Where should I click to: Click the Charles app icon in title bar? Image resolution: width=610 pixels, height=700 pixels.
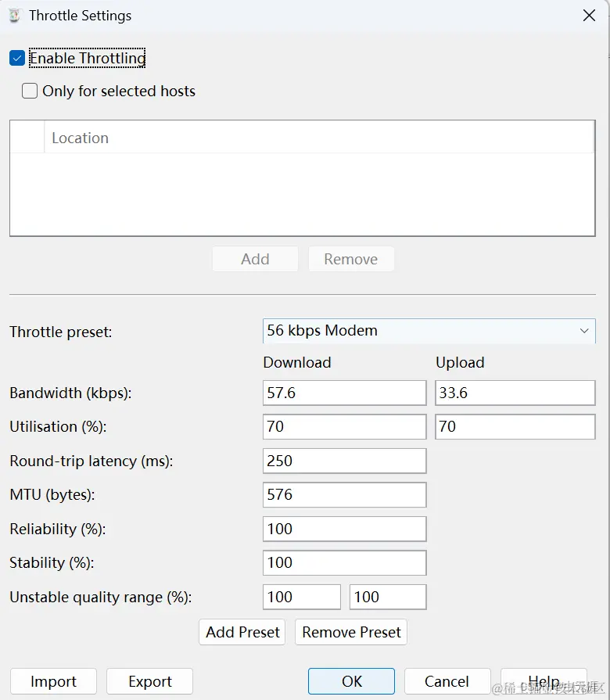pos(14,16)
